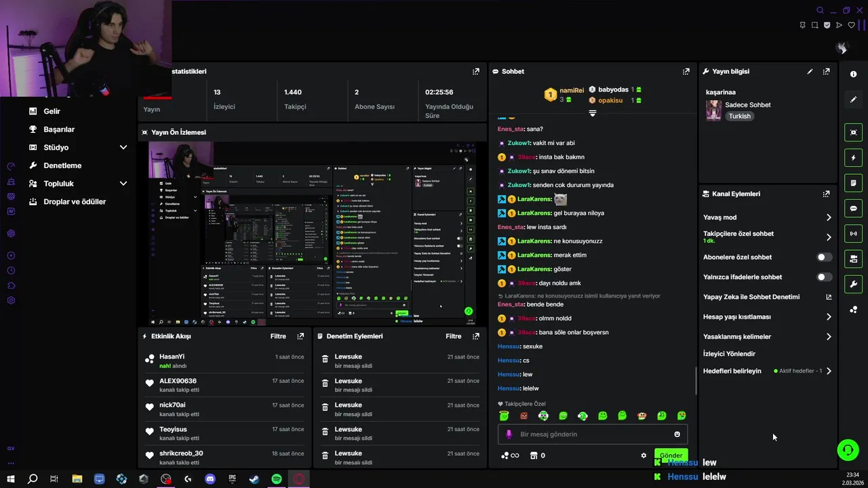
Task: Click the chat panel scrollbar
Action: (x=696, y=381)
